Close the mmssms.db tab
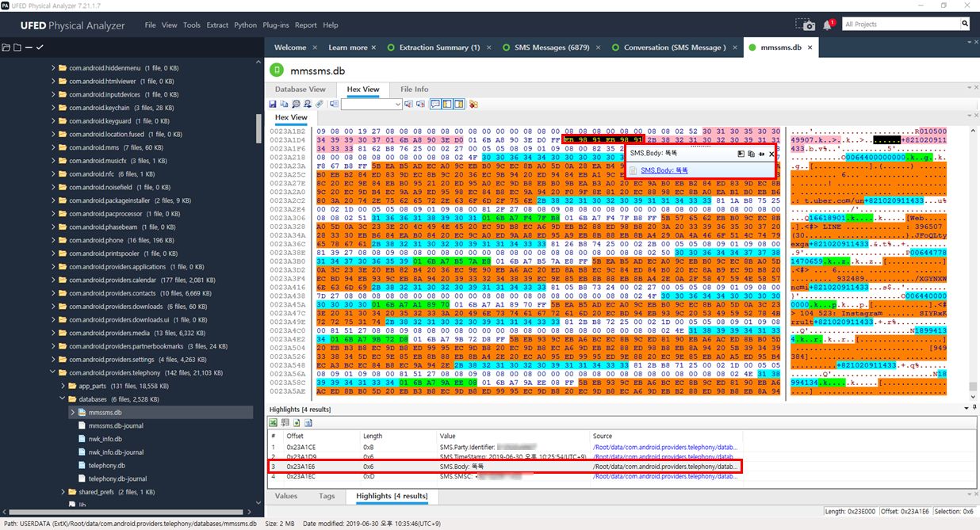980x530 pixels. click(810, 48)
